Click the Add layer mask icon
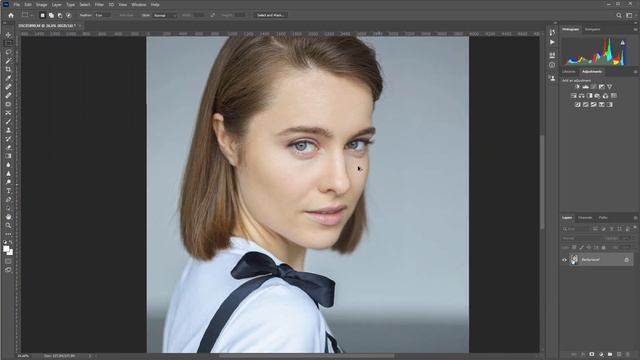 tap(591, 354)
